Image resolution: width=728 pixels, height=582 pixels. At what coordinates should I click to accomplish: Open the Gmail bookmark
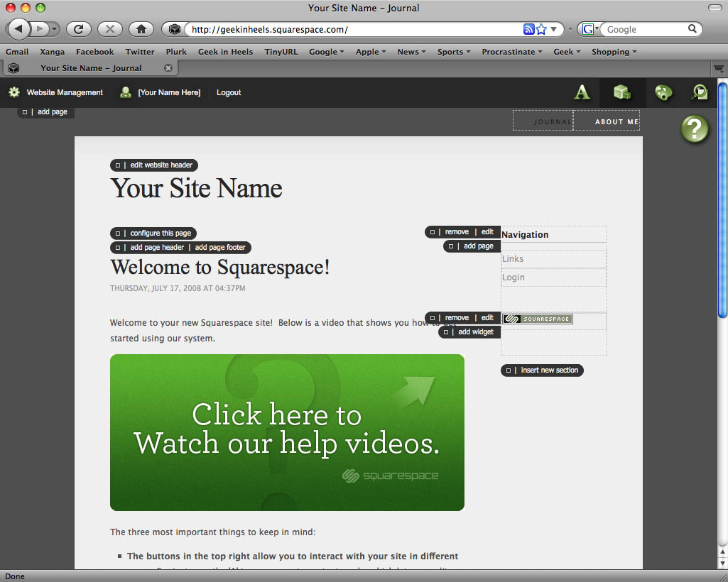point(17,52)
